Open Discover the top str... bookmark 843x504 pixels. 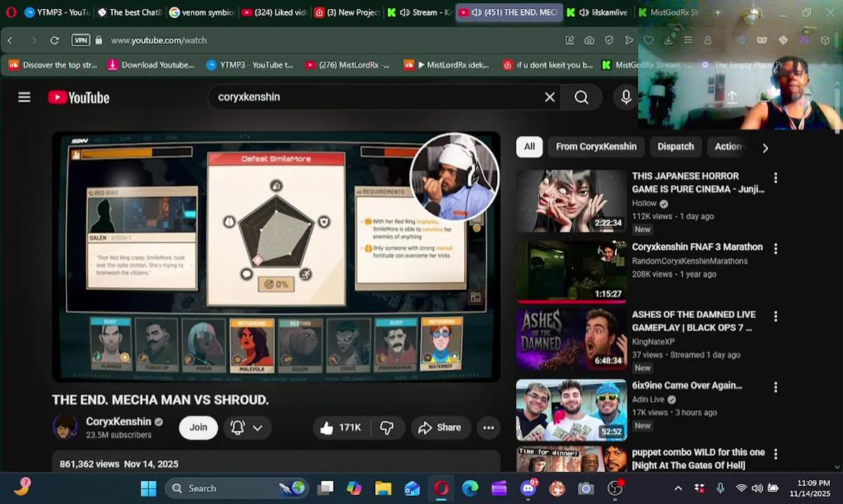click(x=53, y=65)
